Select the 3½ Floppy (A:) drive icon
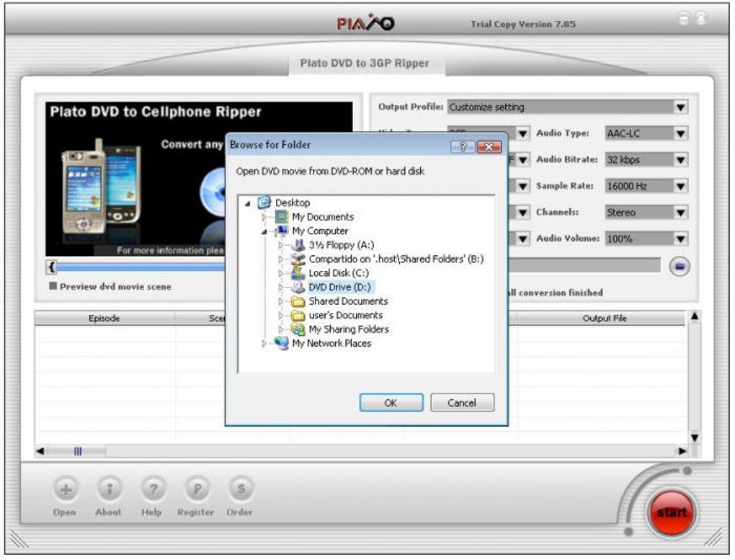Image resolution: width=735 pixels, height=560 pixels. pos(298,245)
